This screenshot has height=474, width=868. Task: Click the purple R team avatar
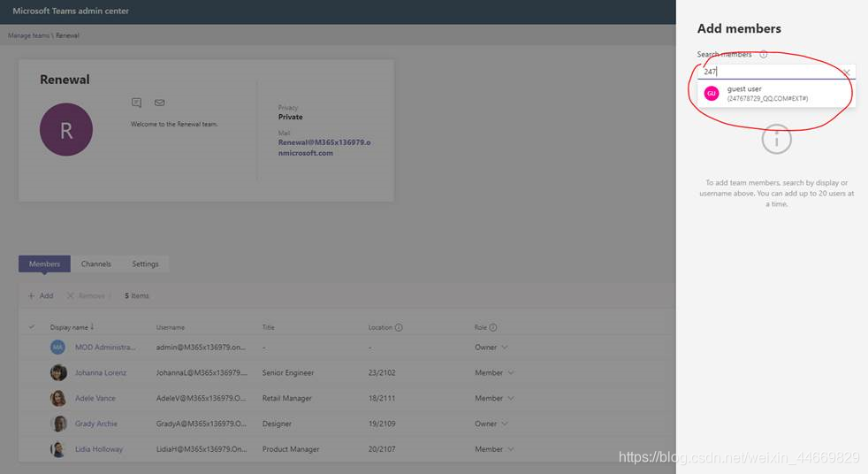[x=66, y=130]
